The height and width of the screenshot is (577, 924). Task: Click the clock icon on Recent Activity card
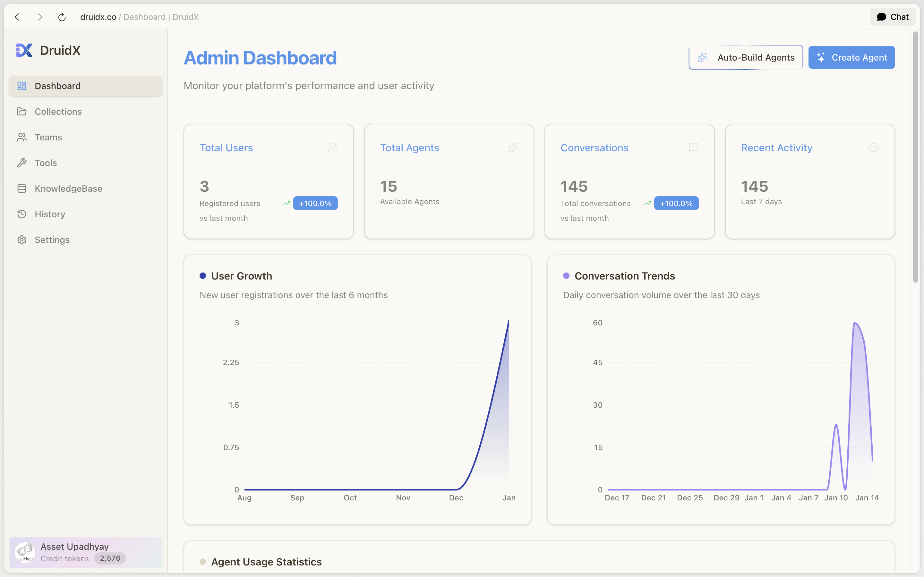point(874,148)
